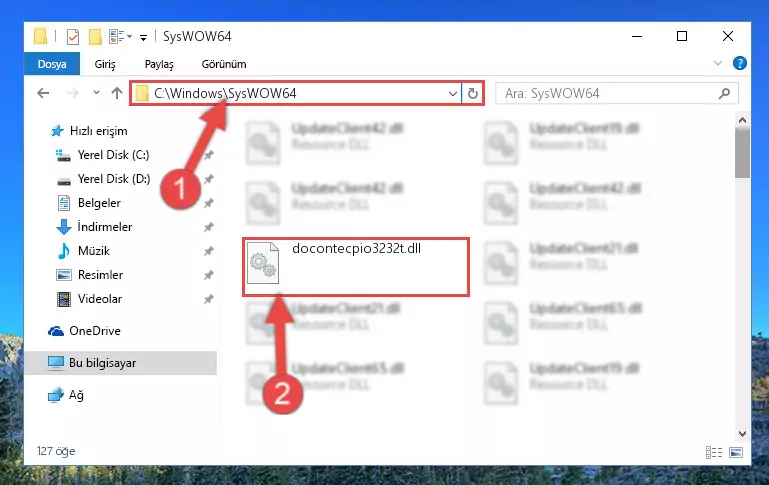Viewport: 769px width, 485px height.
Task: Go back with the left arrow
Action: [43, 93]
